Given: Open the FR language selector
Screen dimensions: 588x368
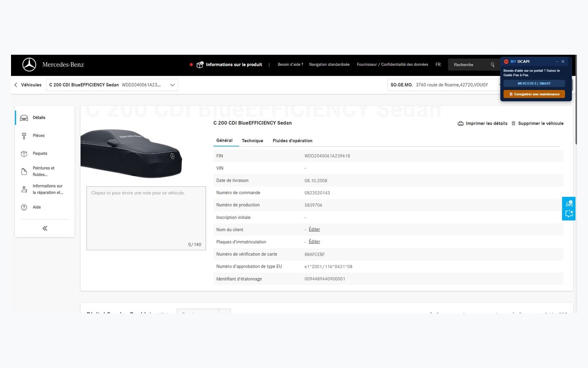Looking at the screenshot, I should [438, 65].
